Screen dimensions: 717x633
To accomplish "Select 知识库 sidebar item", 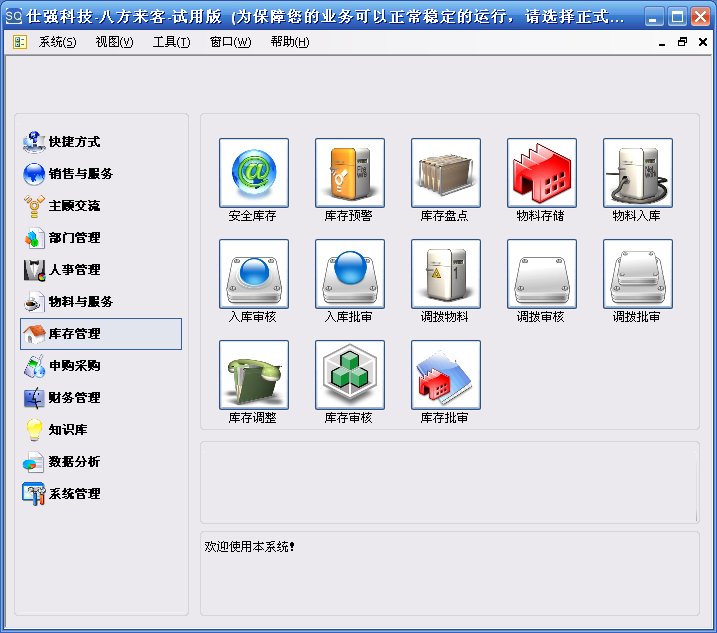I will tap(67, 430).
